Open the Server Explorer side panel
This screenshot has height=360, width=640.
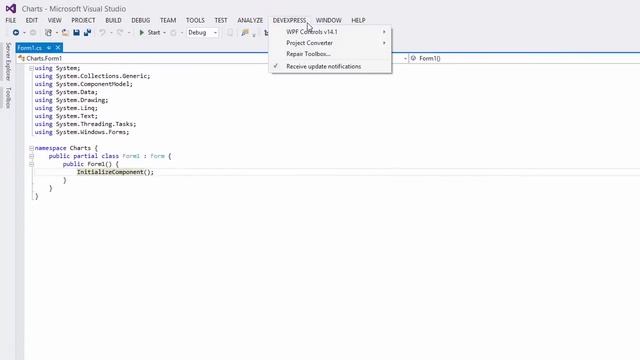8,62
